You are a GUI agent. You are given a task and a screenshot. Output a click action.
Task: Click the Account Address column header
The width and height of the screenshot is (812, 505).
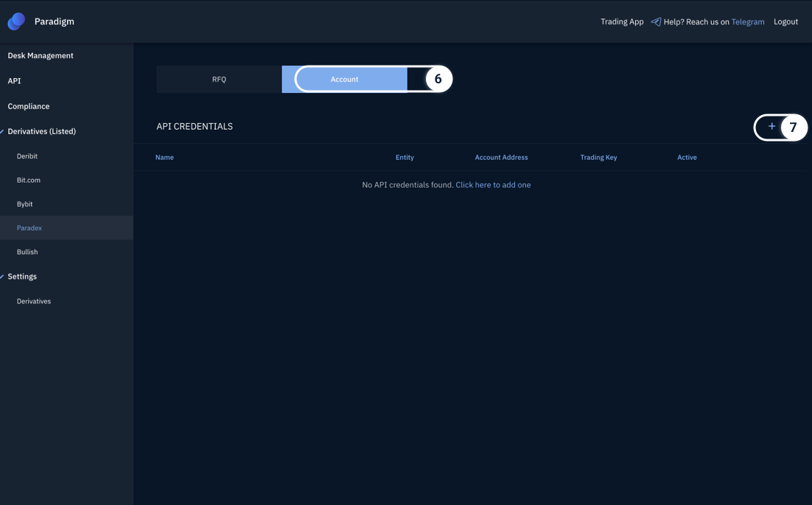501,158
